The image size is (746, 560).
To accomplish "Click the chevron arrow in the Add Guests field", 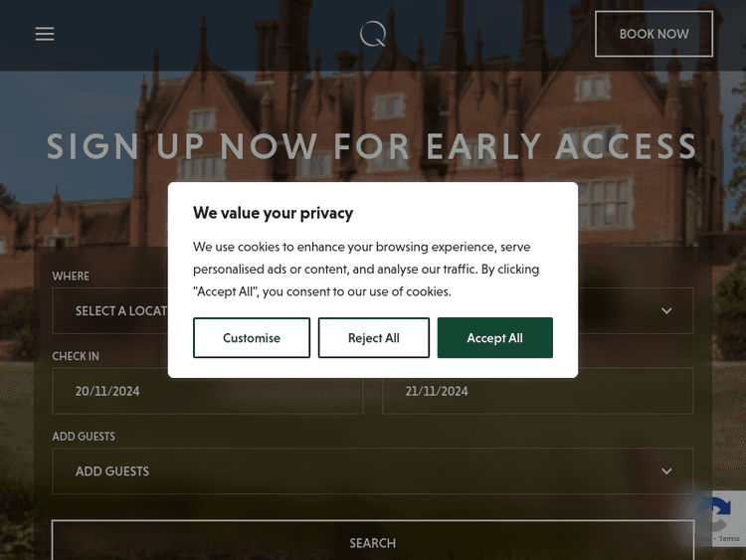I will [x=666, y=471].
